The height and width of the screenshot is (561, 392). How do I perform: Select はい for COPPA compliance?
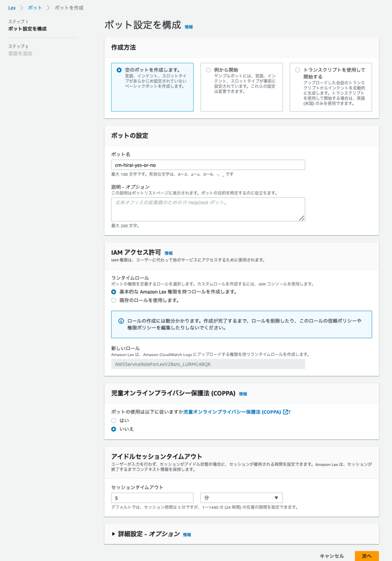[114, 421]
